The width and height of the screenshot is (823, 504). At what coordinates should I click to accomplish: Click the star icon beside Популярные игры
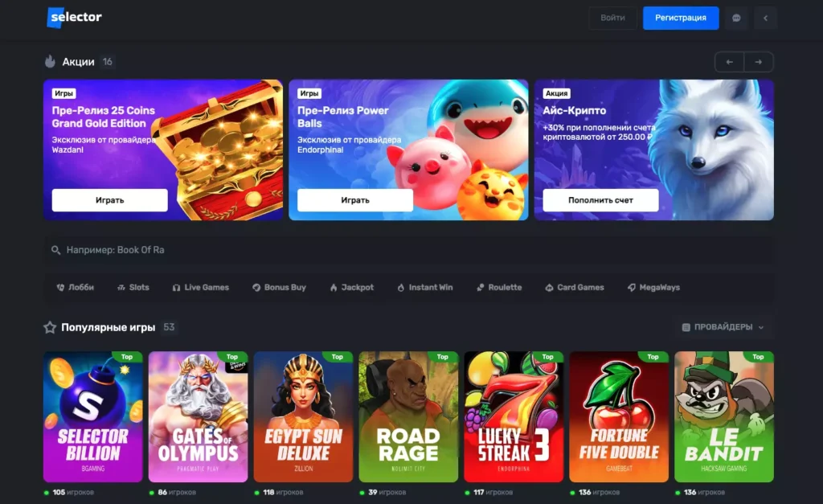tap(50, 327)
